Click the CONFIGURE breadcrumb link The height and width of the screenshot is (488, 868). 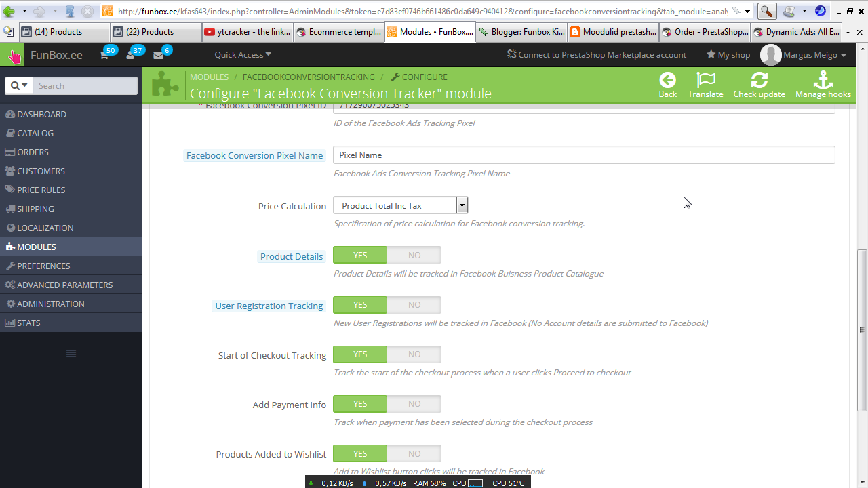(419, 77)
